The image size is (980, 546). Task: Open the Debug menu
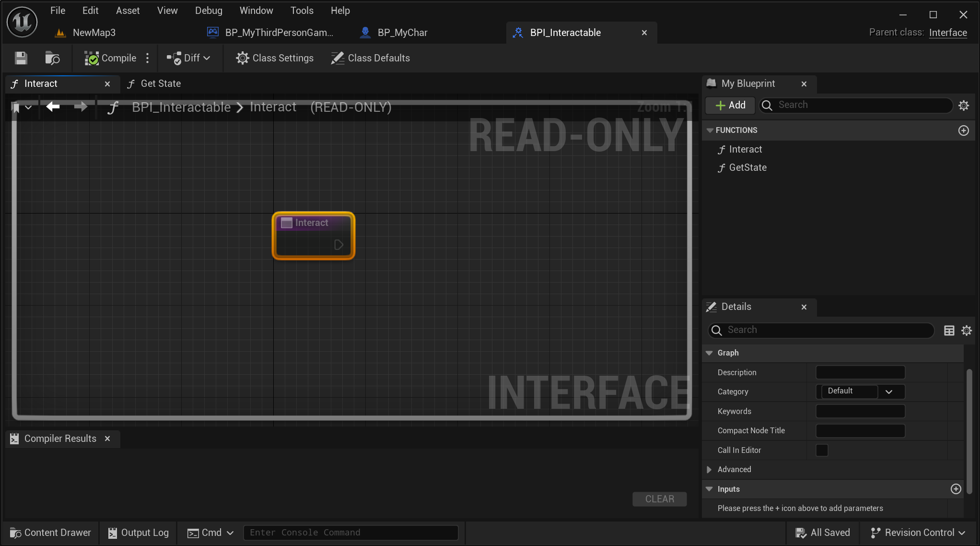(x=209, y=10)
